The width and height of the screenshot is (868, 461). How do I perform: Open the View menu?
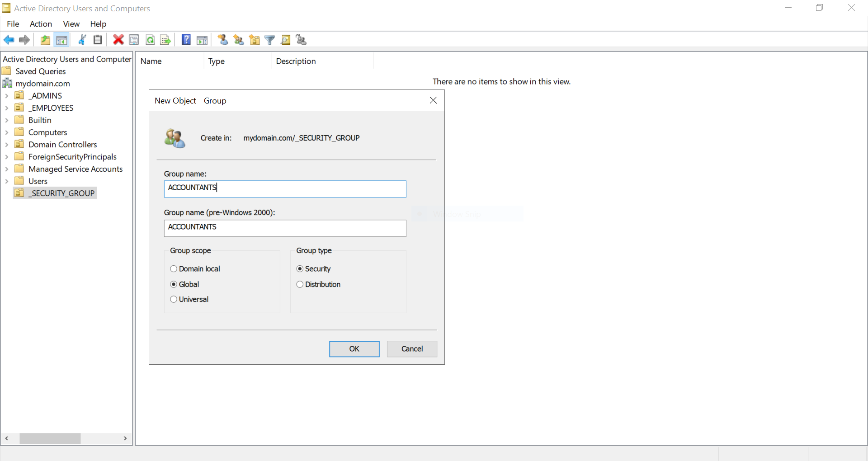pyautogui.click(x=71, y=24)
